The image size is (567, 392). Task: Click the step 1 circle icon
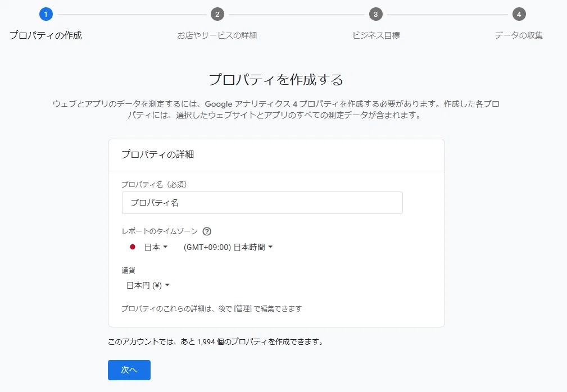46,15
